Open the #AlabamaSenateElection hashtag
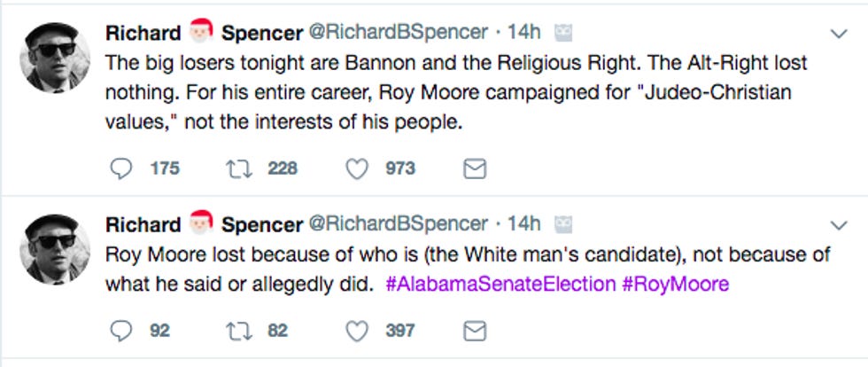The height and width of the screenshot is (367, 868). pos(500,285)
